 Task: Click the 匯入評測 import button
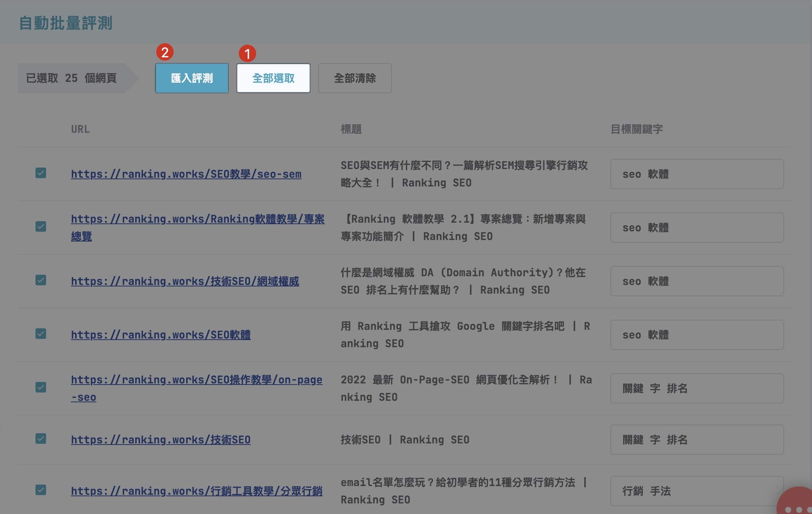point(191,78)
